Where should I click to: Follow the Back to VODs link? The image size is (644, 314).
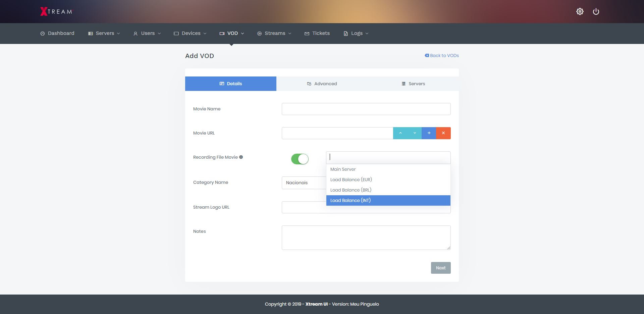click(x=442, y=56)
